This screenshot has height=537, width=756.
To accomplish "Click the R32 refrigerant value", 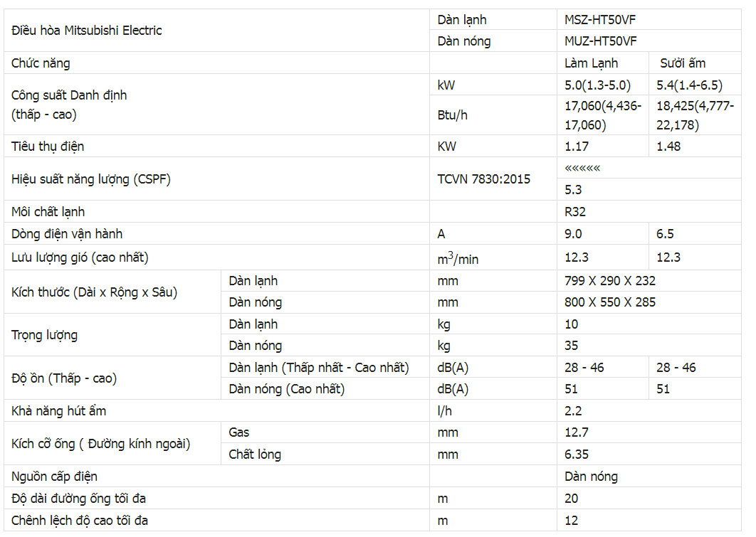I will point(574,212).
